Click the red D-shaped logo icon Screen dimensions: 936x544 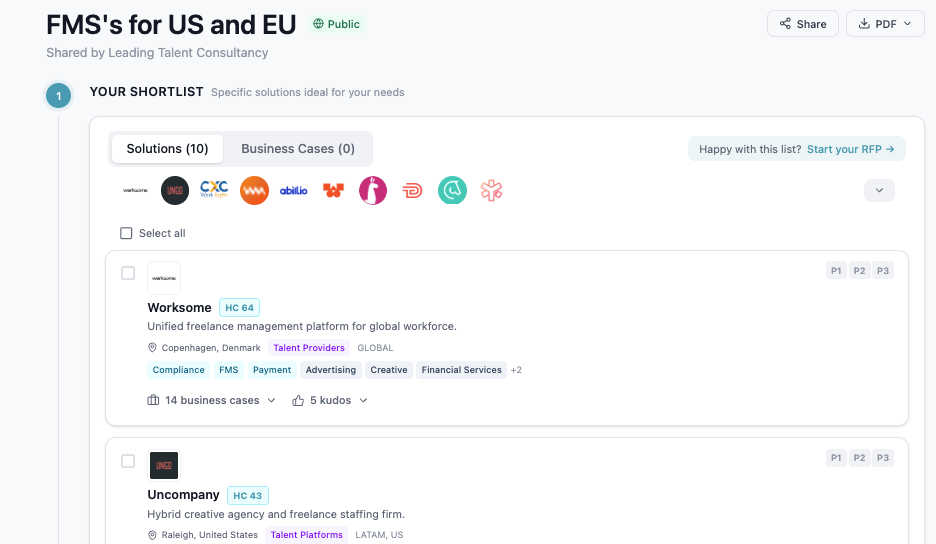tap(412, 190)
